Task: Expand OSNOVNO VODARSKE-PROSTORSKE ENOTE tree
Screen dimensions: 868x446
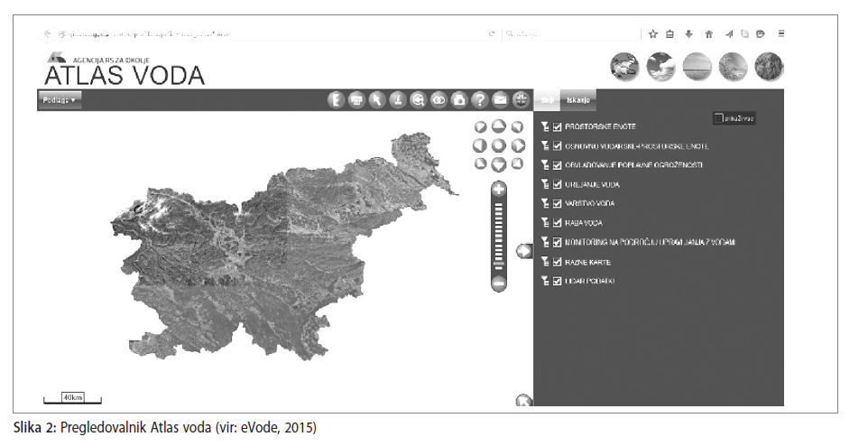Action: pyautogui.click(x=545, y=146)
